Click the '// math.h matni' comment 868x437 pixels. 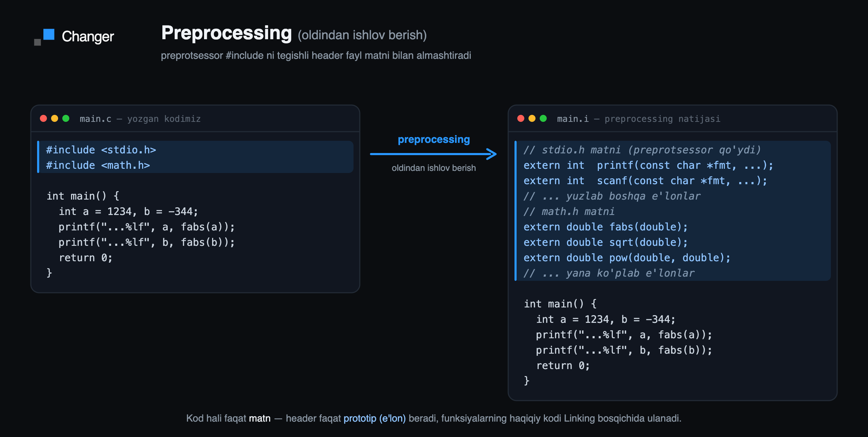[569, 211]
